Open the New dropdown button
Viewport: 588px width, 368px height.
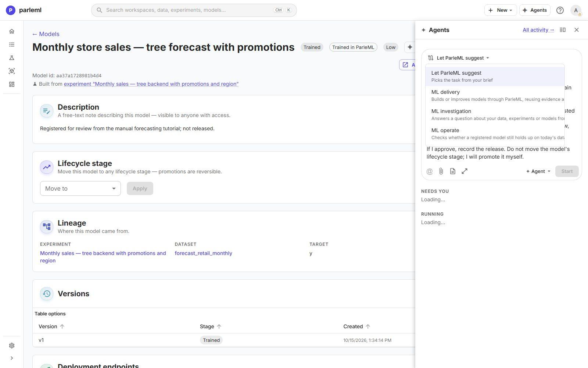click(501, 10)
